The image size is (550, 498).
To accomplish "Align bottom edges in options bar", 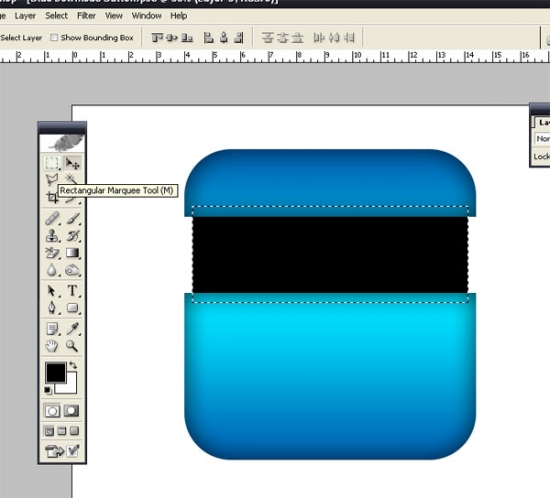I will tap(187, 38).
